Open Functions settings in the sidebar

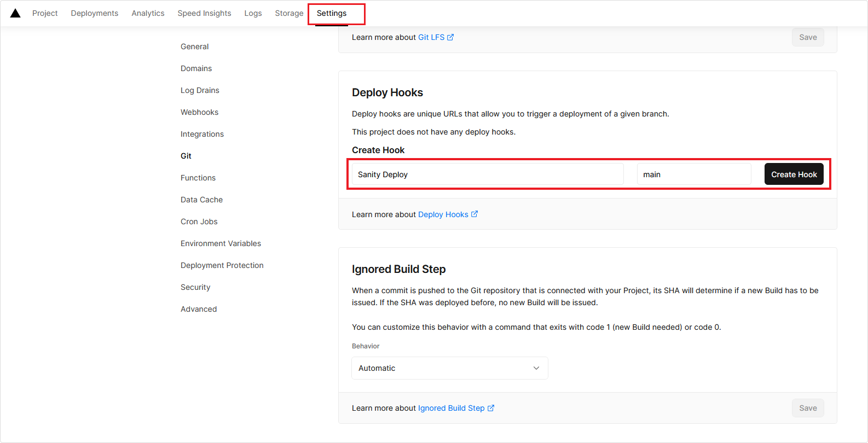[x=198, y=178]
